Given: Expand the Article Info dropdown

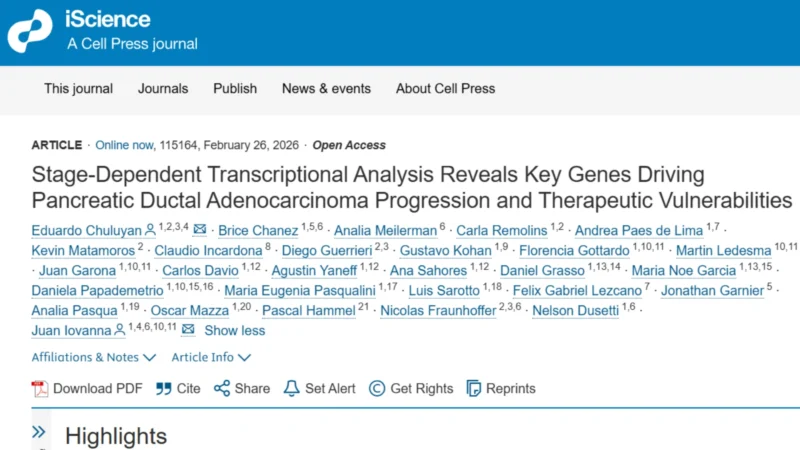Looking at the screenshot, I should [x=210, y=357].
